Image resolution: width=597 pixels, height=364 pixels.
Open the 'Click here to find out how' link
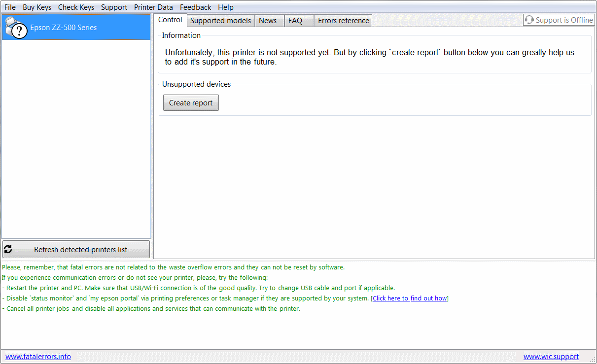point(410,298)
